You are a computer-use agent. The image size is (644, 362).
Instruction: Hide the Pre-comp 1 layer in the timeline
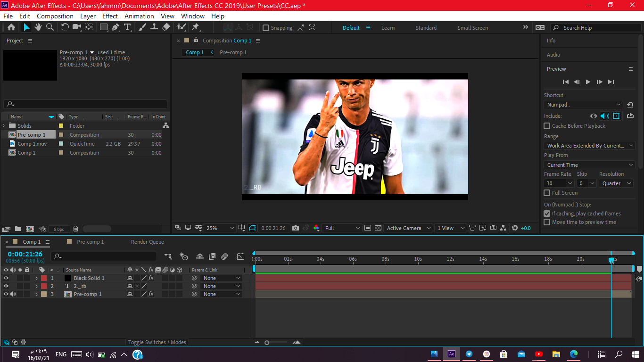pos(6,294)
